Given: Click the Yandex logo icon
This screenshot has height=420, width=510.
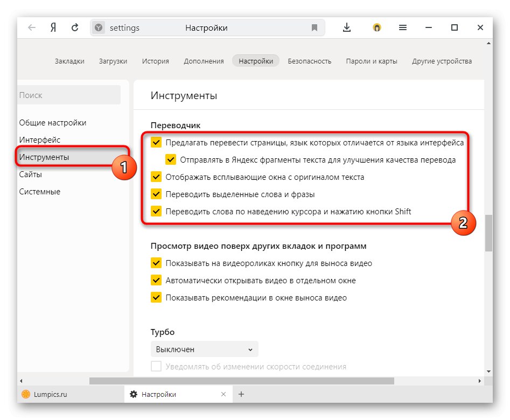Looking at the screenshot, I should pyautogui.click(x=52, y=27).
